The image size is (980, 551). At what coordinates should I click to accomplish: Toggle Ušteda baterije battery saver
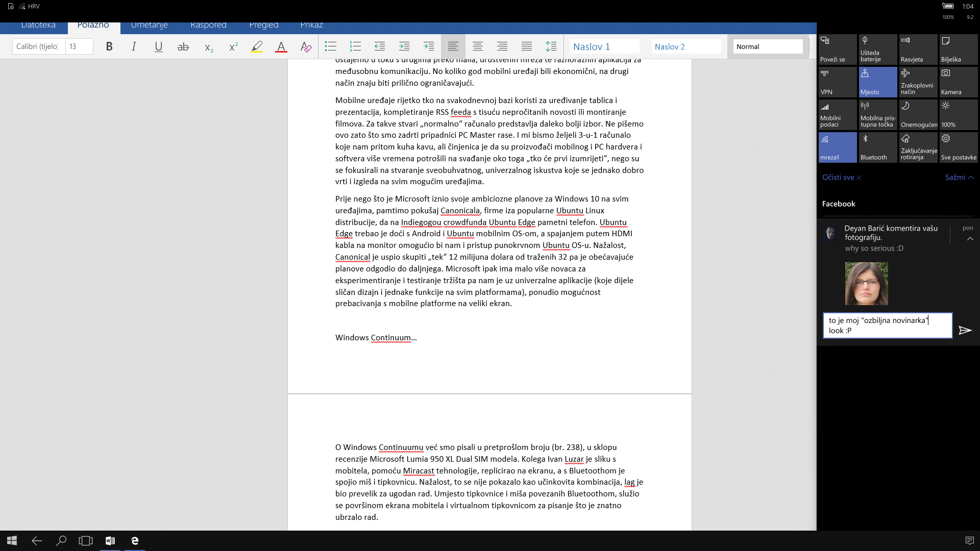tap(878, 49)
